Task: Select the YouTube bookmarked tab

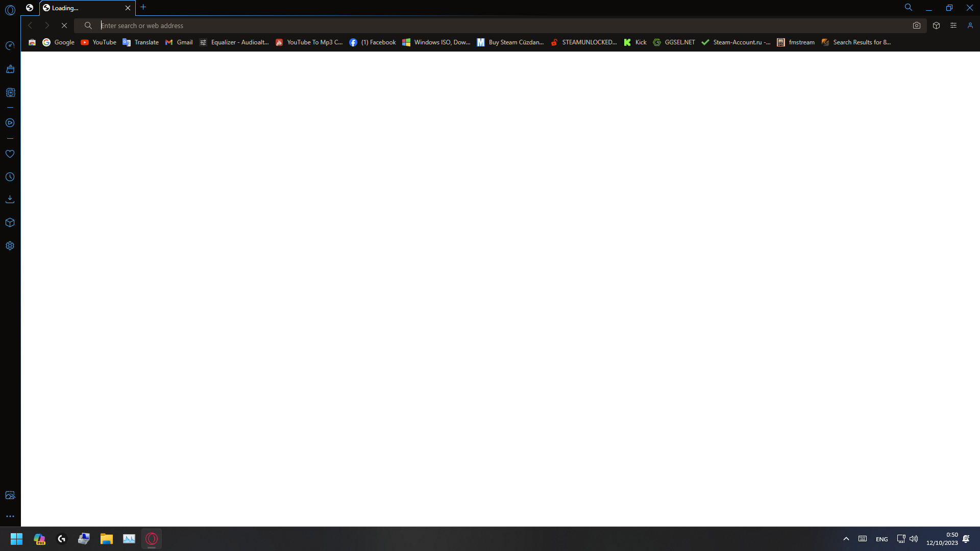Action: 99,42
